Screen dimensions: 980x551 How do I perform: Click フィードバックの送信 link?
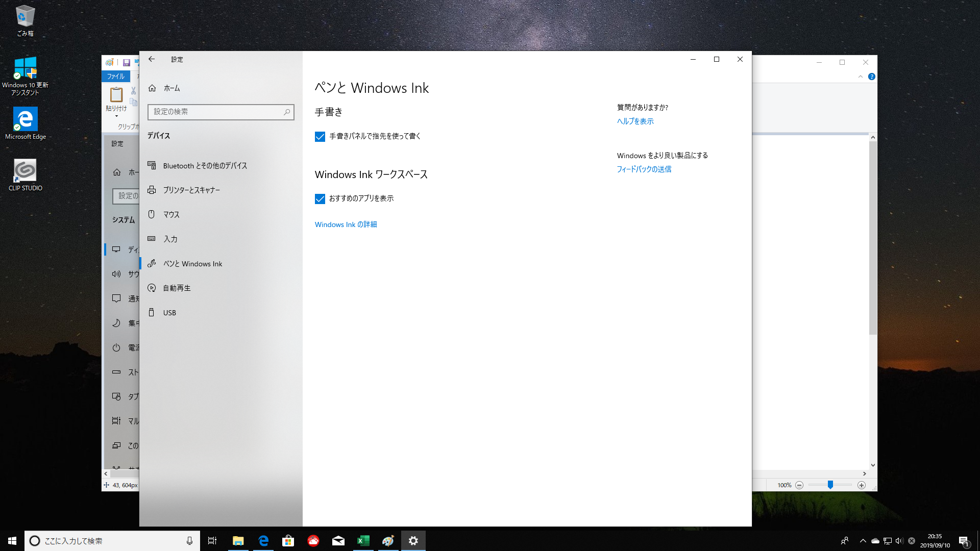click(x=644, y=169)
